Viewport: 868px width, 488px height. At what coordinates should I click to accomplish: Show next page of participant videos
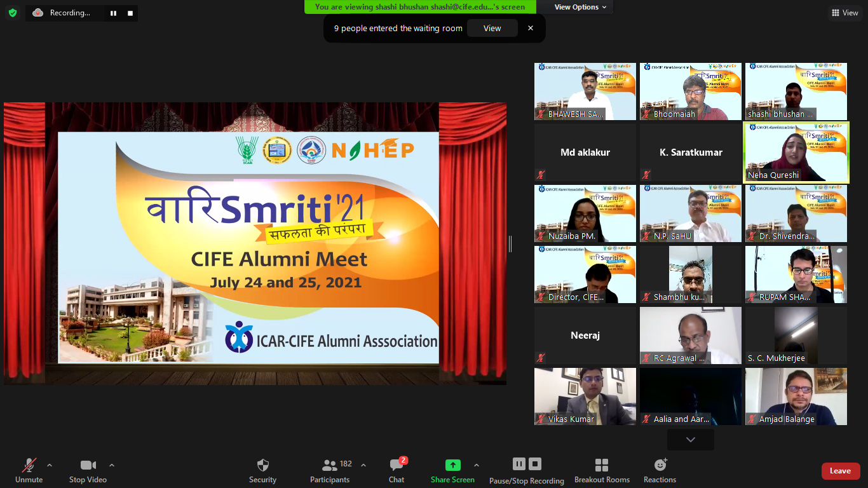pyautogui.click(x=690, y=440)
